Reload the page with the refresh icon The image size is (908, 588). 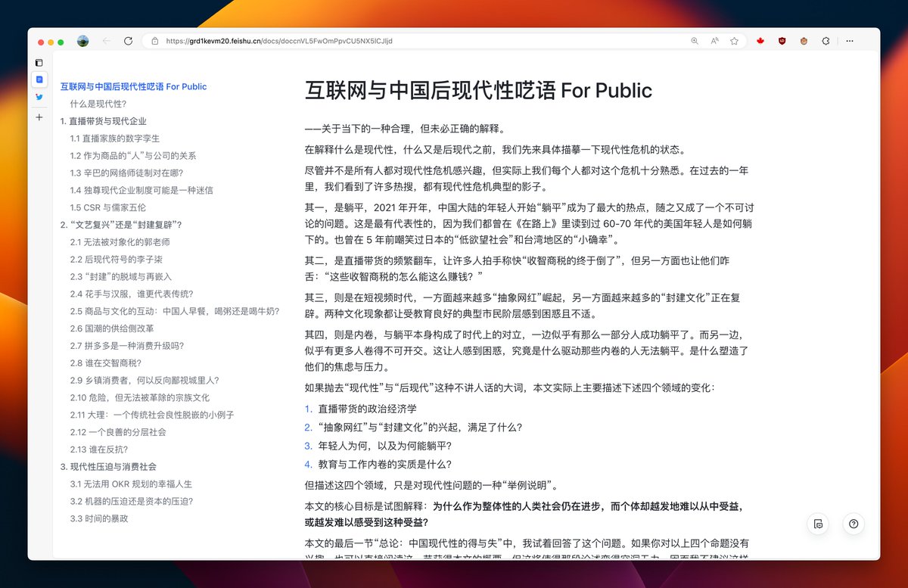point(128,41)
